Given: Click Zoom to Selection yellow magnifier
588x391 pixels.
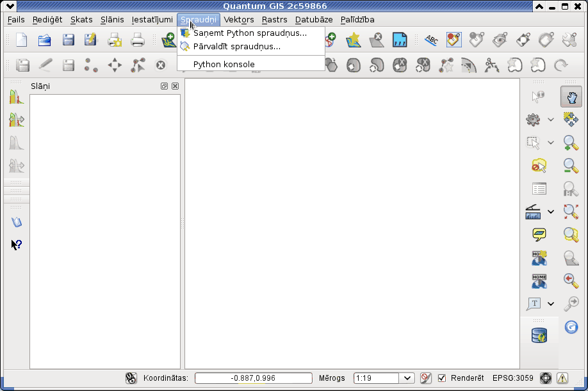Looking at the screenshot, I should [571, 235].
